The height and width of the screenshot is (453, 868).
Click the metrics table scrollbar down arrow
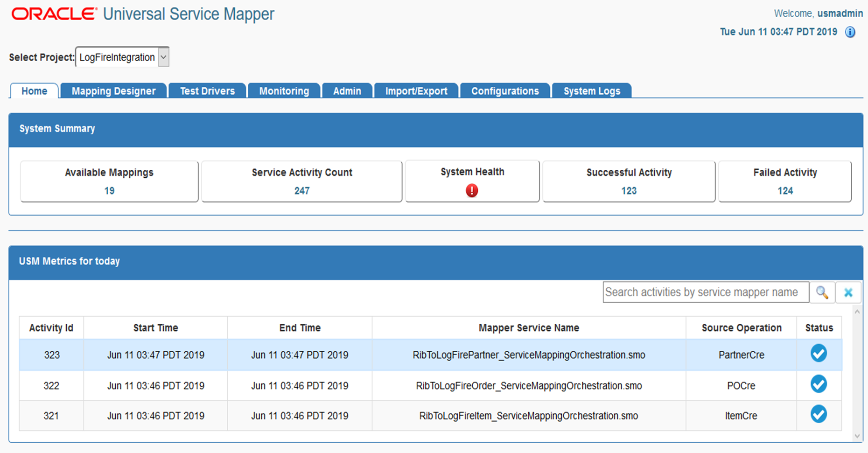pos(857,436)
